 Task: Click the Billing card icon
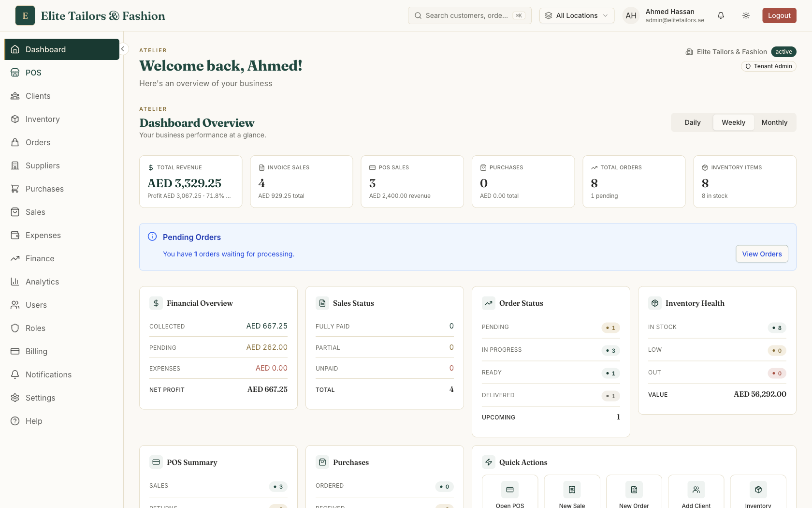pyautogui.click(x=15, y=351)
